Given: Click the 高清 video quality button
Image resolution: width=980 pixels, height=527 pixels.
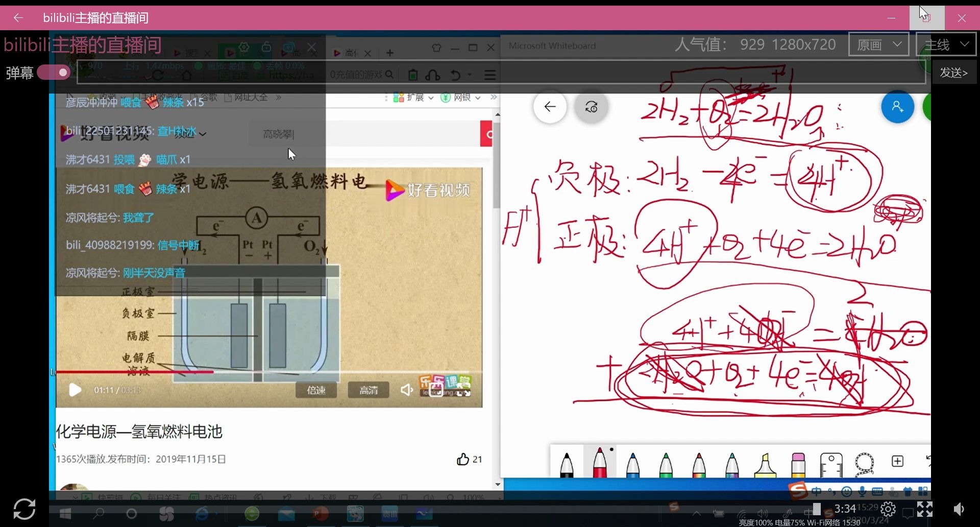Looking at the screenshot, I should click(368, 390).
